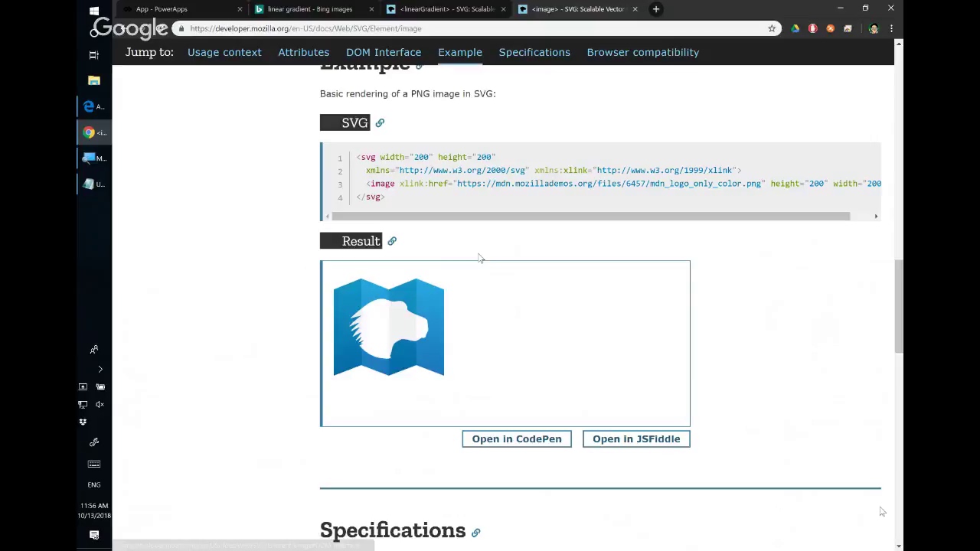The image size is (980, 551).
Task: Click the ENG language indicator
Action: [x=94, y=484]
